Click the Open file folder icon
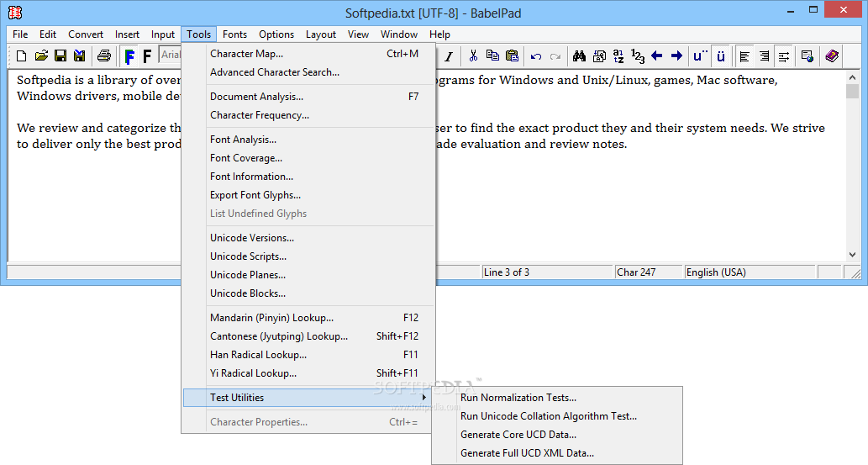 41,56
